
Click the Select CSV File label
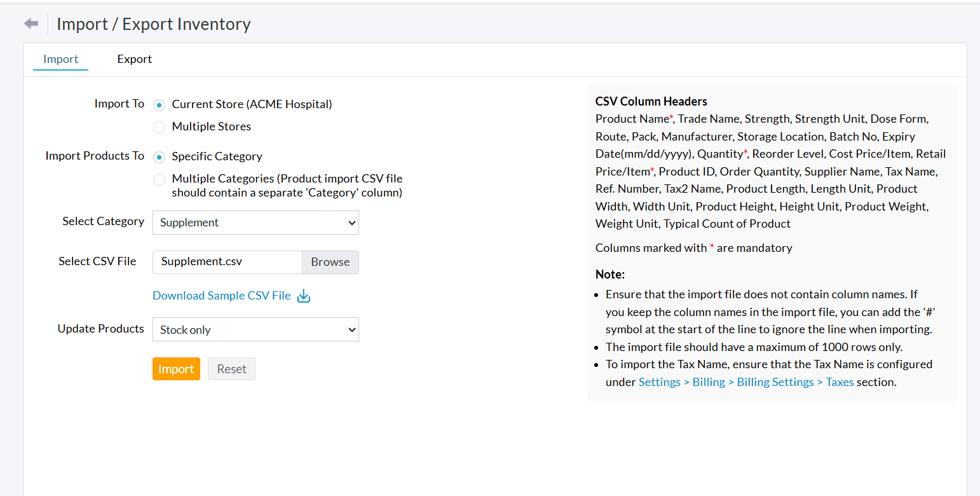[97, 261]
